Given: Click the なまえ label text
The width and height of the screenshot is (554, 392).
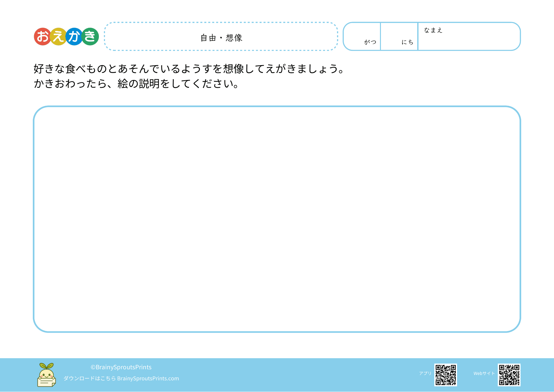Looking at the screenshot, I should (x=433, y=30).
